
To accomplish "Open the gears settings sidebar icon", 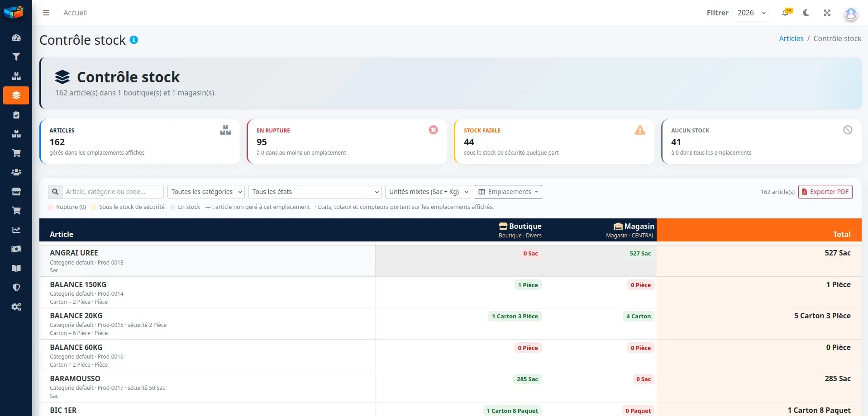I will pyautogui.click(x=16, y=307).
